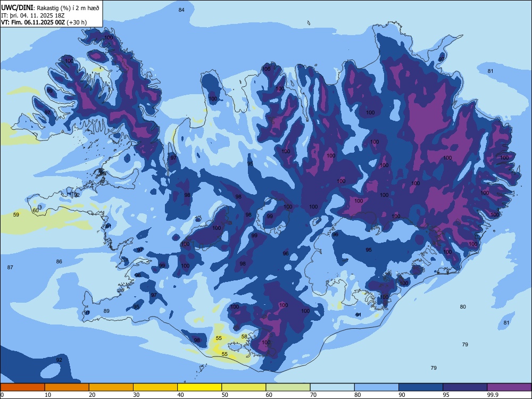Viewport: 532px width, 399px height.
Task: Select the medium blue 80–90 legend swatch
Action: point(377,387)
